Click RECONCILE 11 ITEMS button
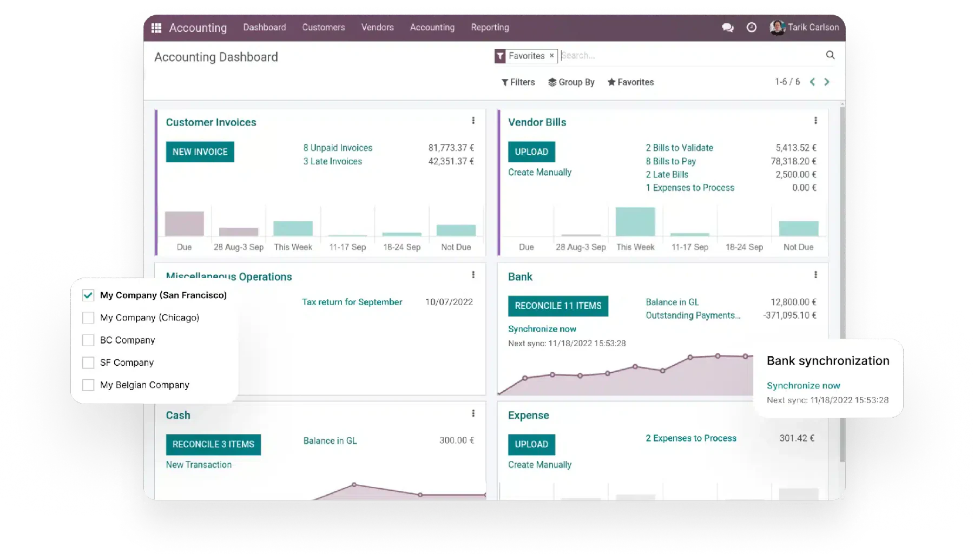 558,306
